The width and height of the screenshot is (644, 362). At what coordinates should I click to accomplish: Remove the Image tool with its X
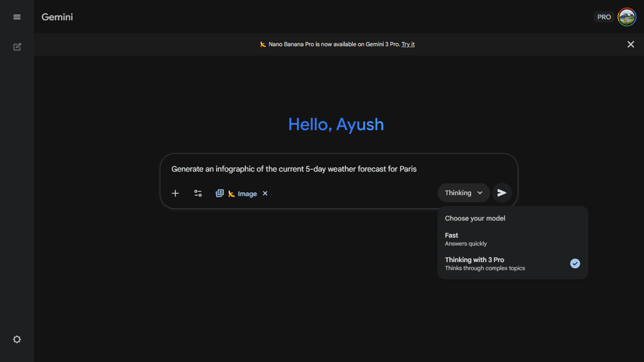[x=265, y=193]
